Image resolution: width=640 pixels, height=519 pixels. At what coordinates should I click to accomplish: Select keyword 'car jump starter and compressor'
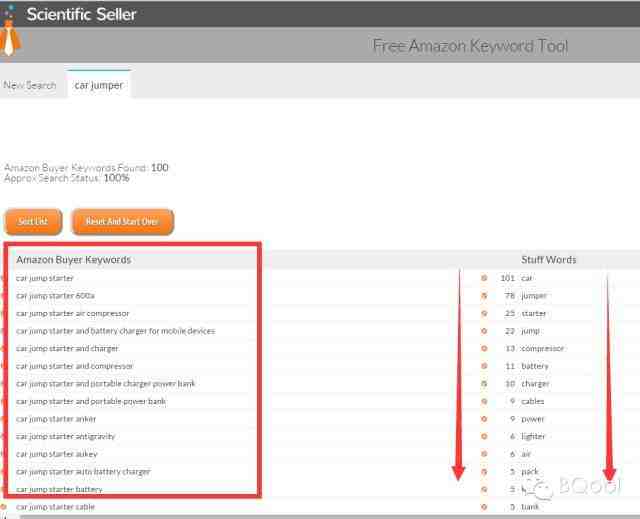click(x=75, y=366)
